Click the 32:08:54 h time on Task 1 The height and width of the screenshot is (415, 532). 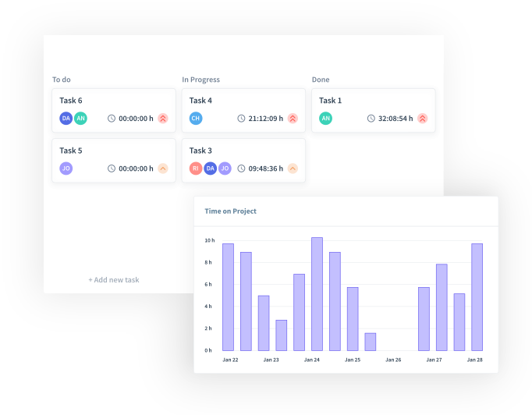pos(395,119)
